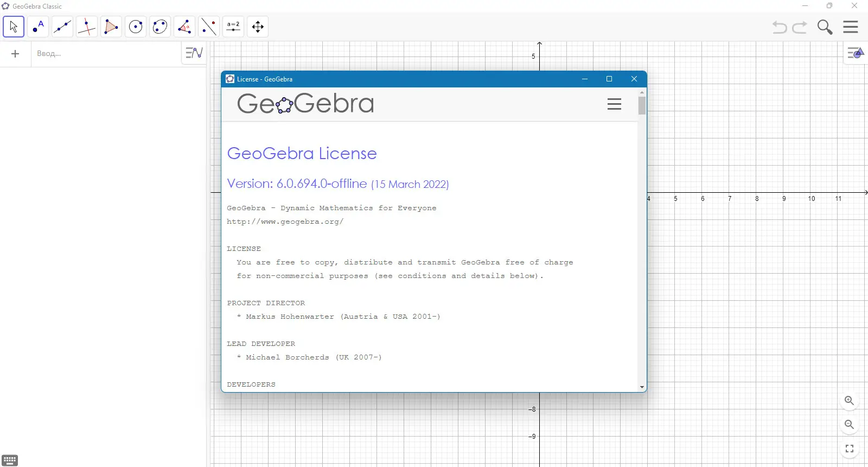
Task: Select the Polygon tool
Action: (x=111, y=27)
